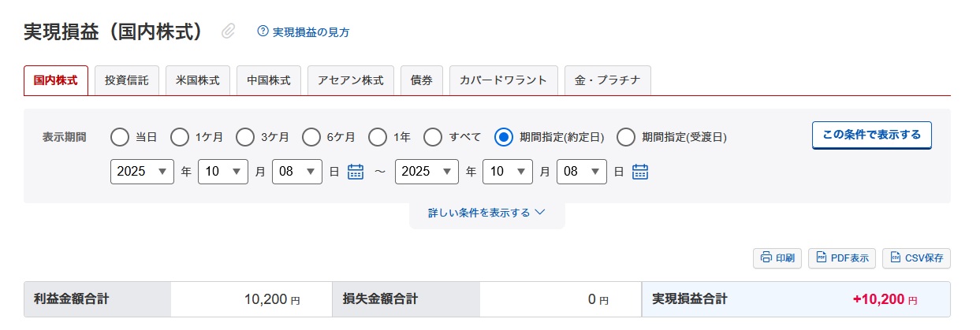Click the 印刷 print button

point(777,258)
